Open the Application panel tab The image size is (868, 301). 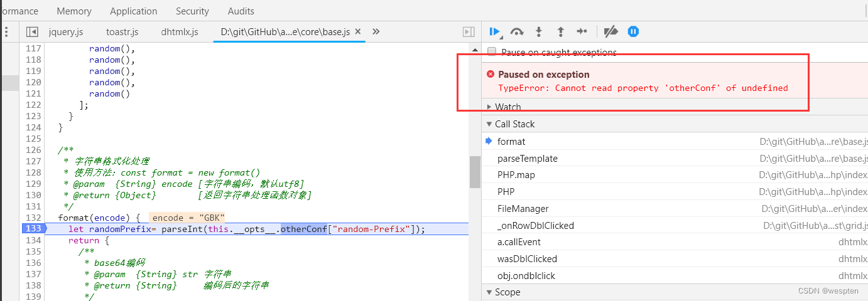133,11
